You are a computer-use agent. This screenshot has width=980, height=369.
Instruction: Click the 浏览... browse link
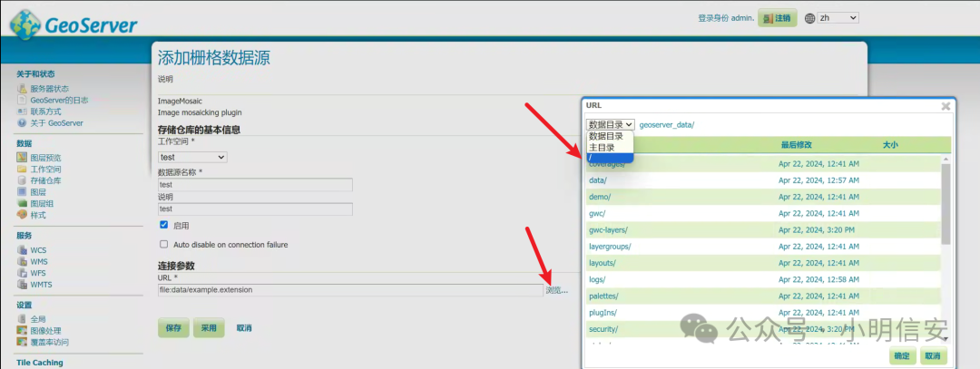click(557, 290)
